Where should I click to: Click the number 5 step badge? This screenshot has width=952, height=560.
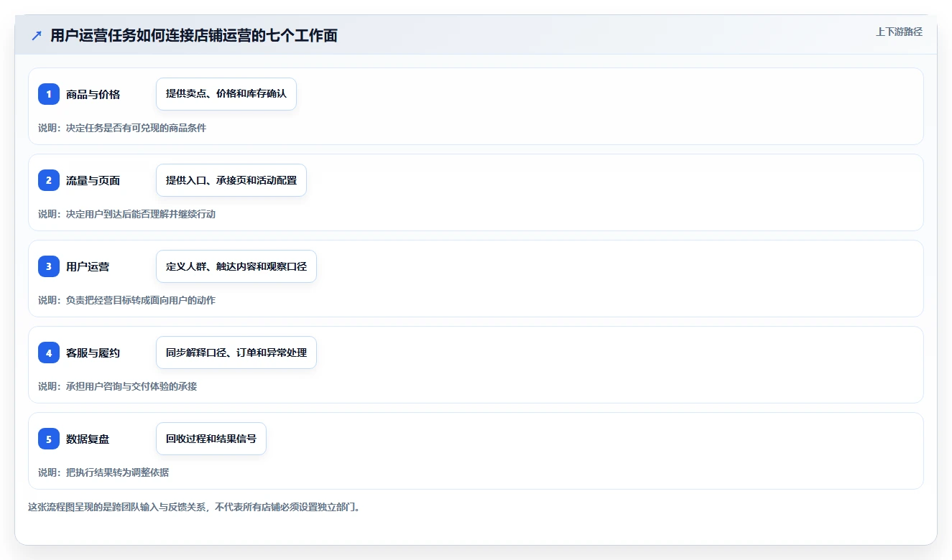(49, 439)
